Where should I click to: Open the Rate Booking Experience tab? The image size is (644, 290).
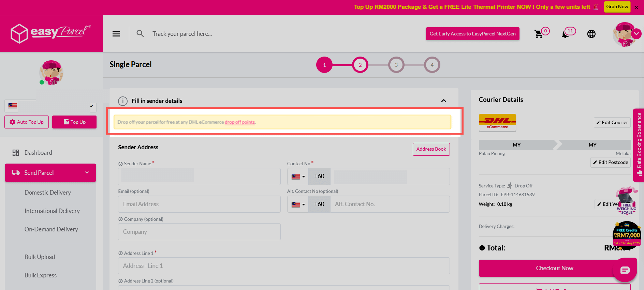(639, 145)
